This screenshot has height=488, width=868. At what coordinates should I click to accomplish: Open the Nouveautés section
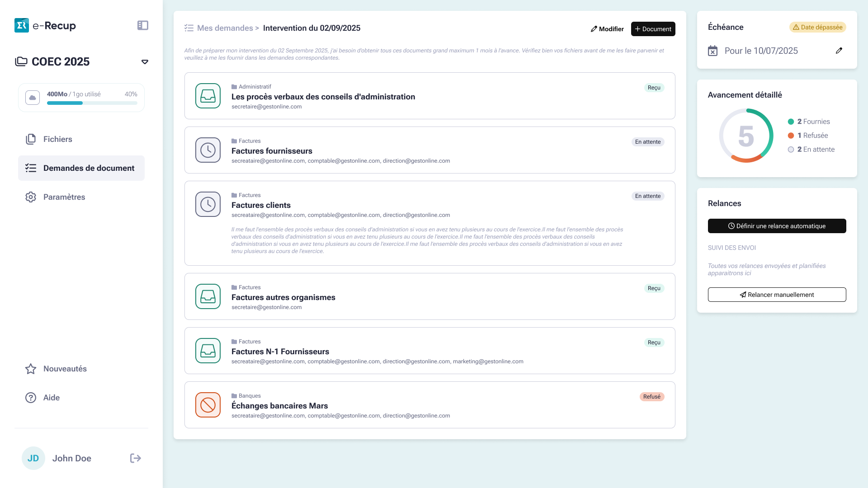65,369
